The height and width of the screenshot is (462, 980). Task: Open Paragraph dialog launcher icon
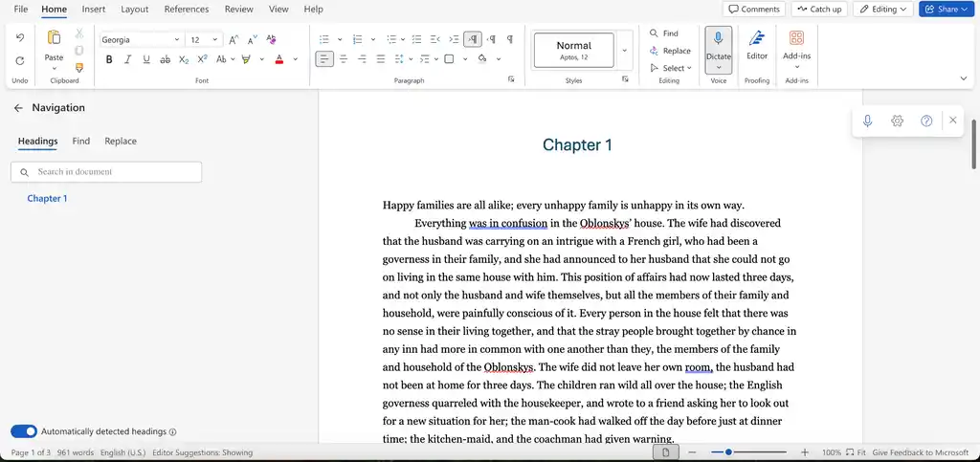pos(511,79)
